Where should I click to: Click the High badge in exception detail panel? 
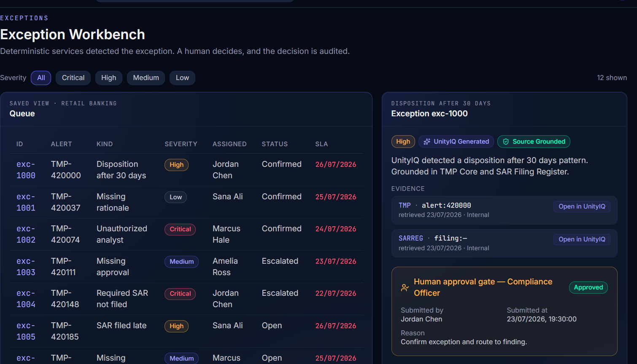[x=403, y=142]
